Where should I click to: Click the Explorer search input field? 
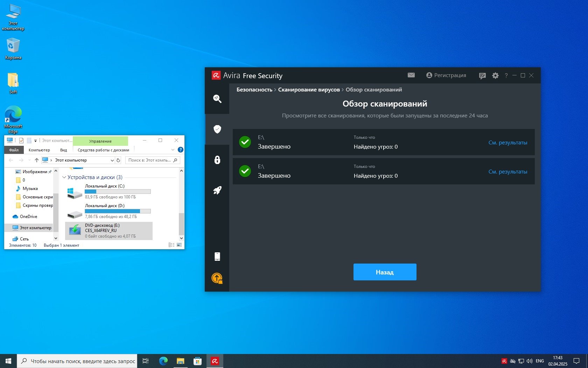(x=150, y=160)
